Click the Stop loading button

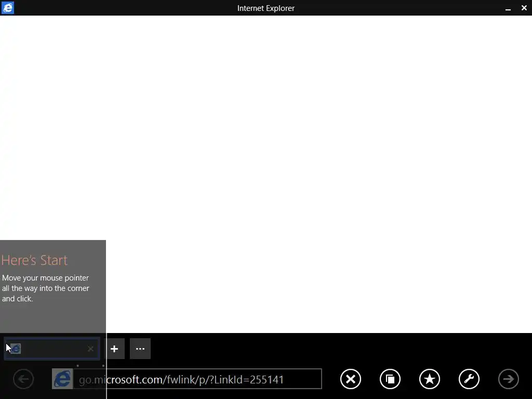pos(351,379)
